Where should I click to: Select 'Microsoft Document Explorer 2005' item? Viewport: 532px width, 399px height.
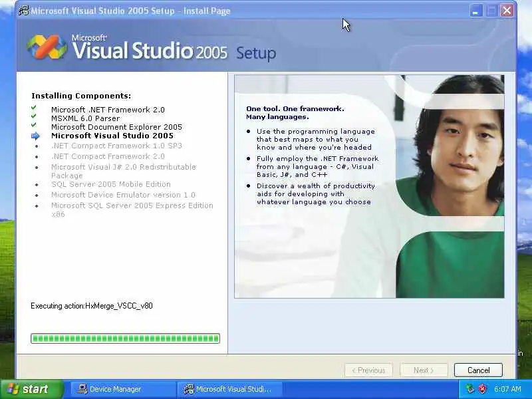pos(117,127)
